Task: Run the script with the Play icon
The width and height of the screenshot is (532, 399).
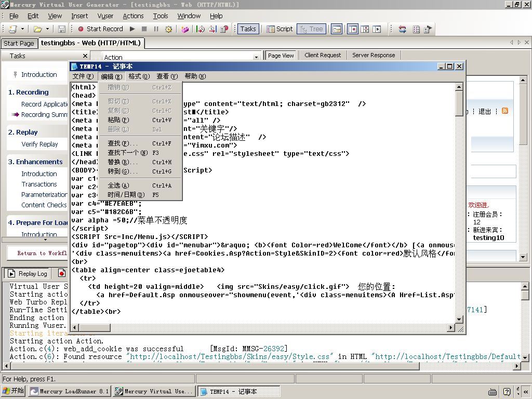Action: click(x=132, y=29)
